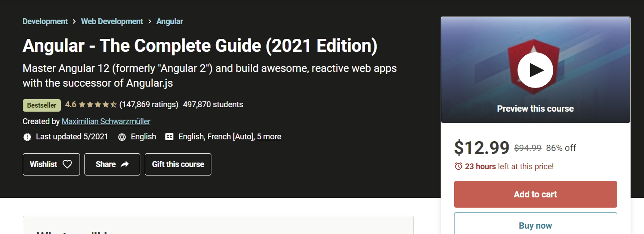
Task: Click the 497,870 students text
Action: coord(213,104)
